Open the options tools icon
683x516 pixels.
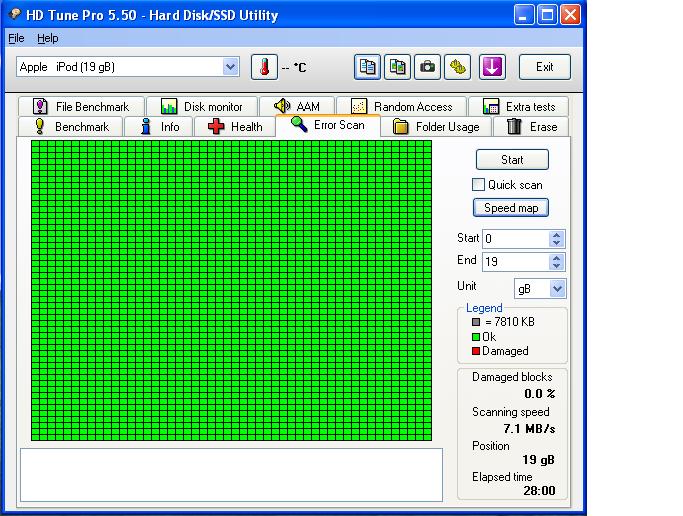(457, 67)
